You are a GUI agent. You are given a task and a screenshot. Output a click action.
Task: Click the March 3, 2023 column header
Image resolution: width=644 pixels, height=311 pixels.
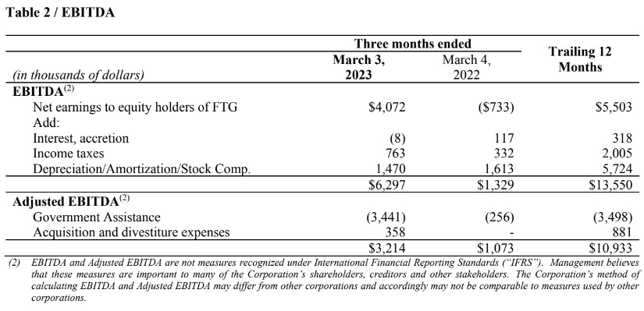pyautogui.click(x=358, y=68)
